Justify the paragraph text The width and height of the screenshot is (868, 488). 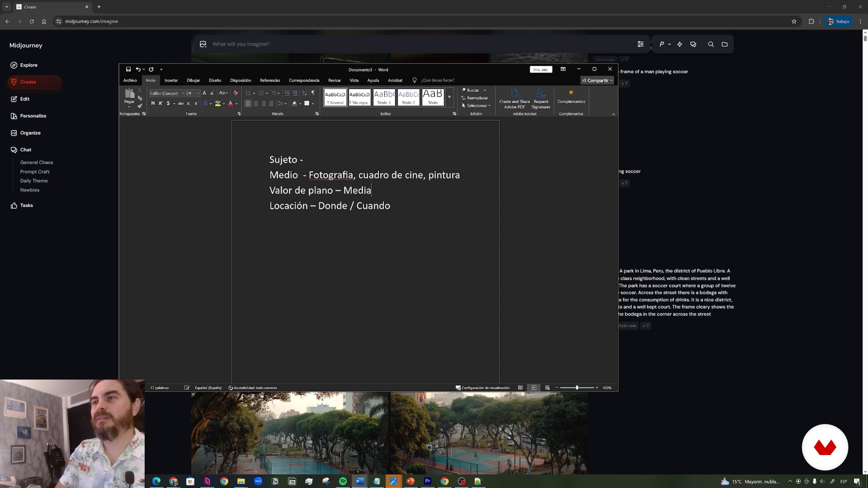point(271,103)
